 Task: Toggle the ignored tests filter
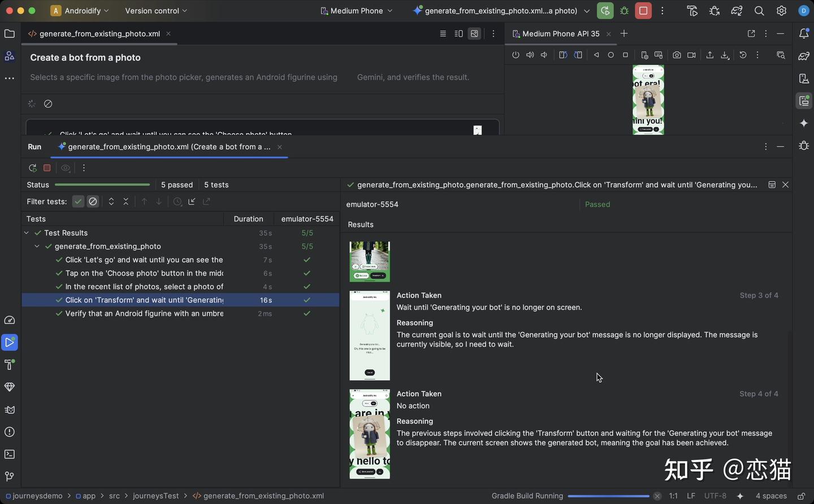coord(93,201)
